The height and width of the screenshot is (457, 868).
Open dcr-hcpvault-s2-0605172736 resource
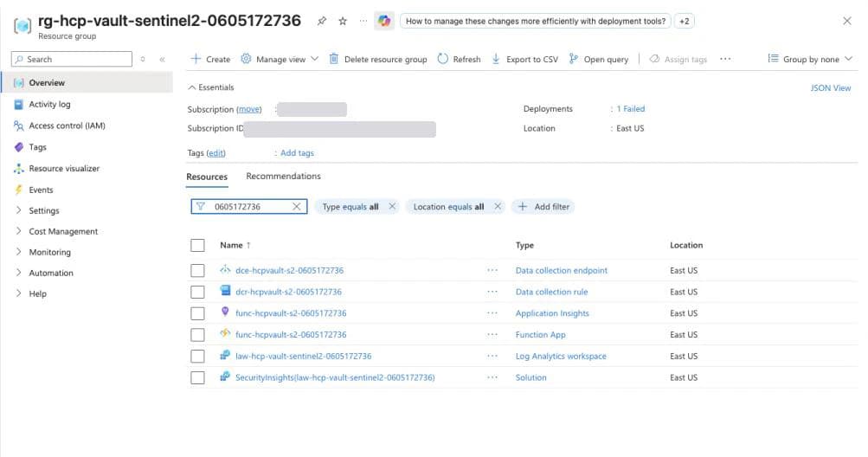288,292
